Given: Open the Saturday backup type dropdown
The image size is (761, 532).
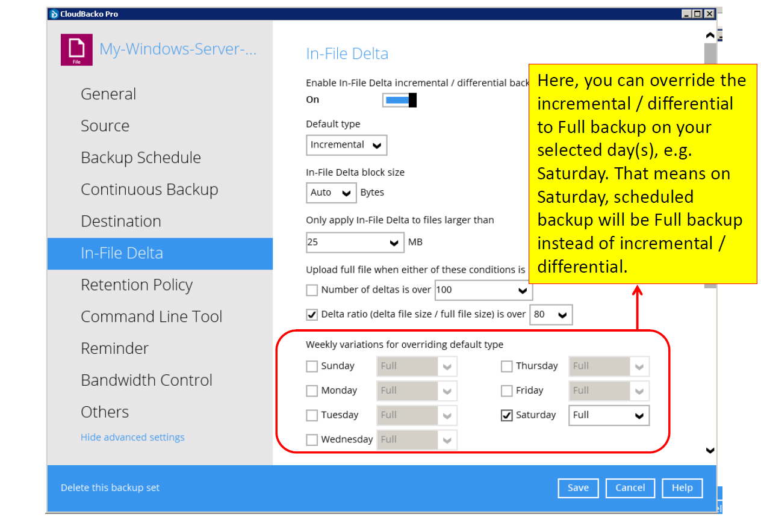Looking at the screenshot, I should (x=609, y=415).
